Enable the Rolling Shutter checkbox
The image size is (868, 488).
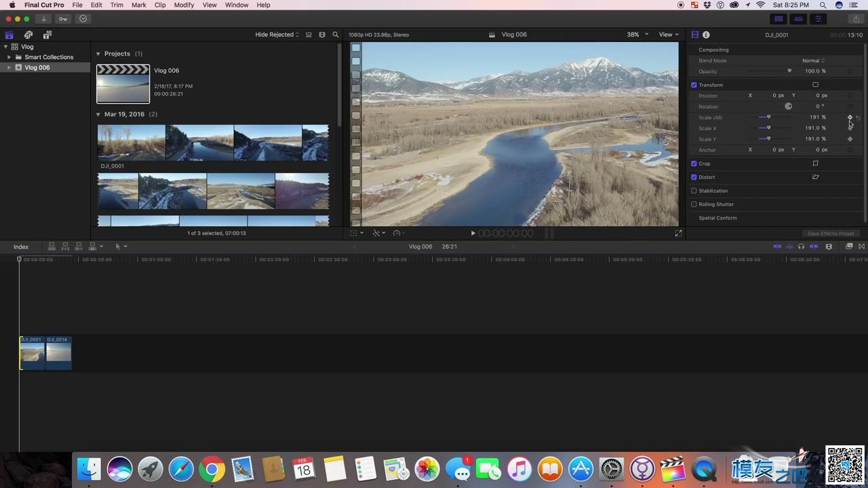coord(694,204)
